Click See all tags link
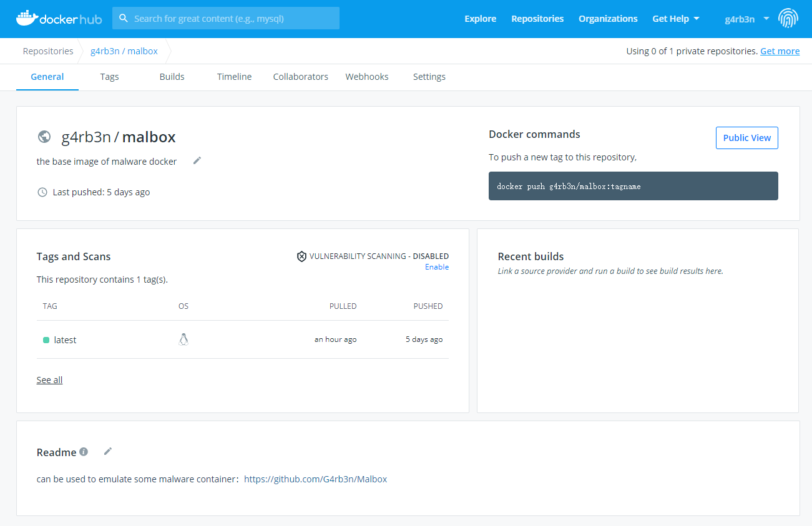 click(49, 380)
